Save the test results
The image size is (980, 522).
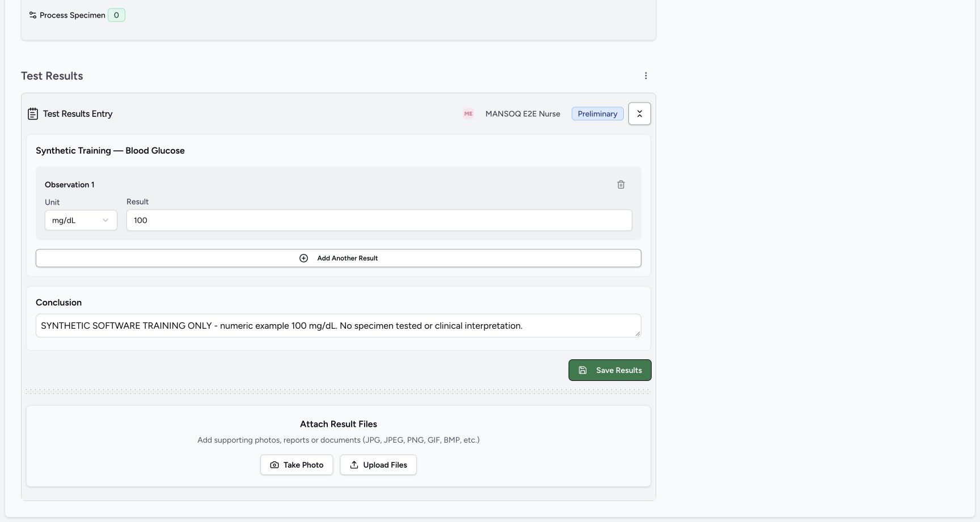pyautogui.click(x=610, y=370)
